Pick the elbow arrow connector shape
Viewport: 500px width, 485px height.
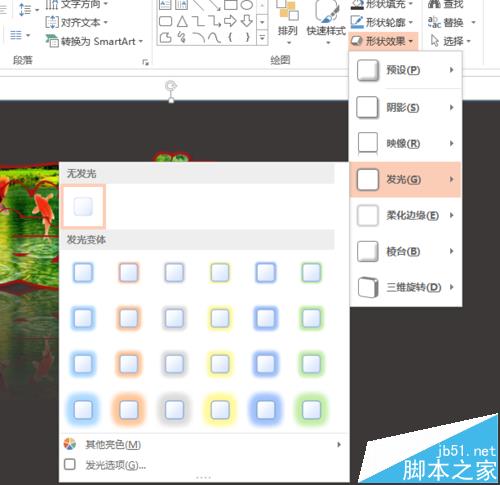pos(215,22)
